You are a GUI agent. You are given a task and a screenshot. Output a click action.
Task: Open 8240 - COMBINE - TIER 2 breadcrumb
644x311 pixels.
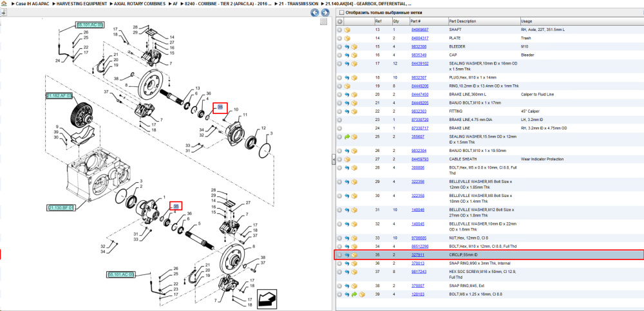point(228,3)
